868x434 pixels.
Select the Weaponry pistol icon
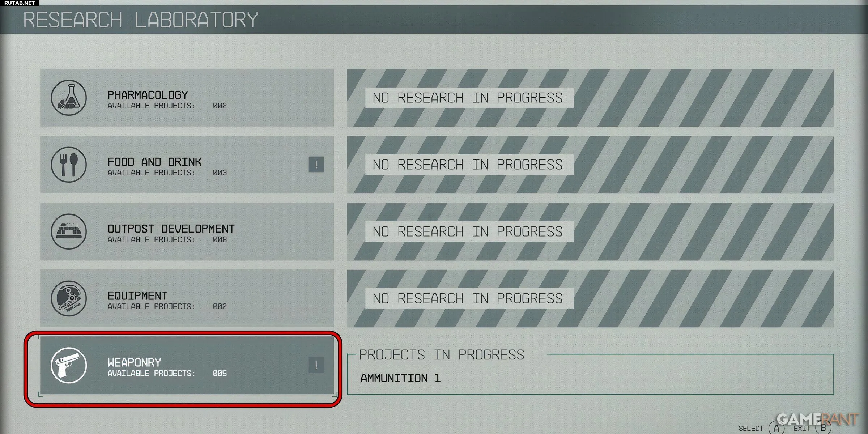click(x=69, y=368)
